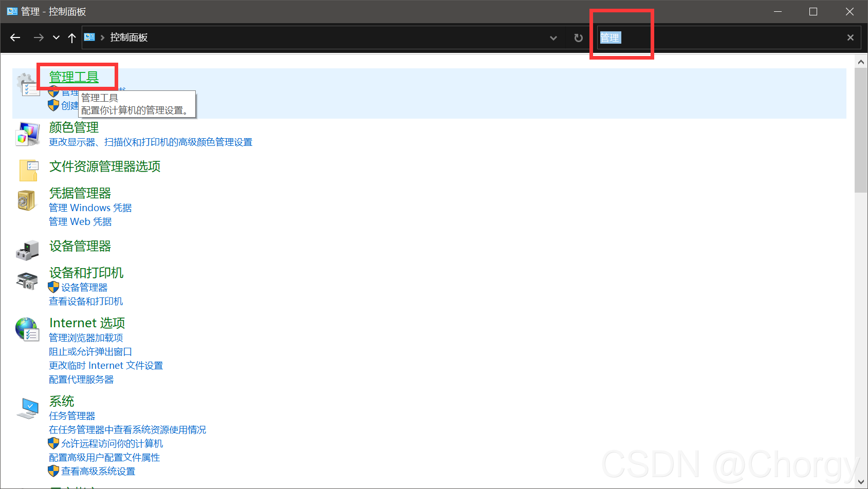
Task: Open 任务管理器 link
Action: pyautogui.click(x=72, y=416)
